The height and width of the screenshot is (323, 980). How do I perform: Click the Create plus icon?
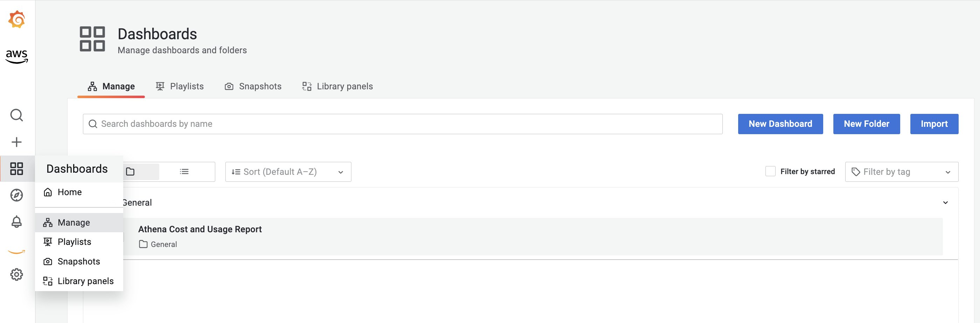pyautogui.click(x=17, y=142)
